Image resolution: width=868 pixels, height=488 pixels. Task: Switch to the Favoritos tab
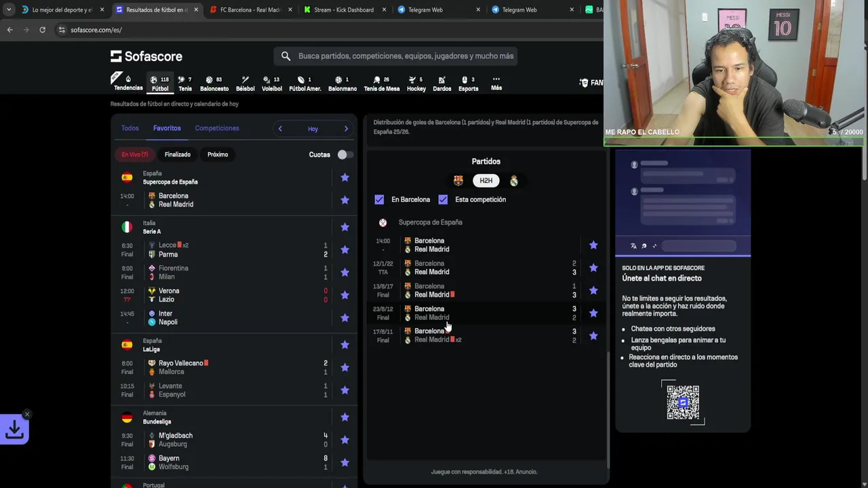tap(167, 128)
